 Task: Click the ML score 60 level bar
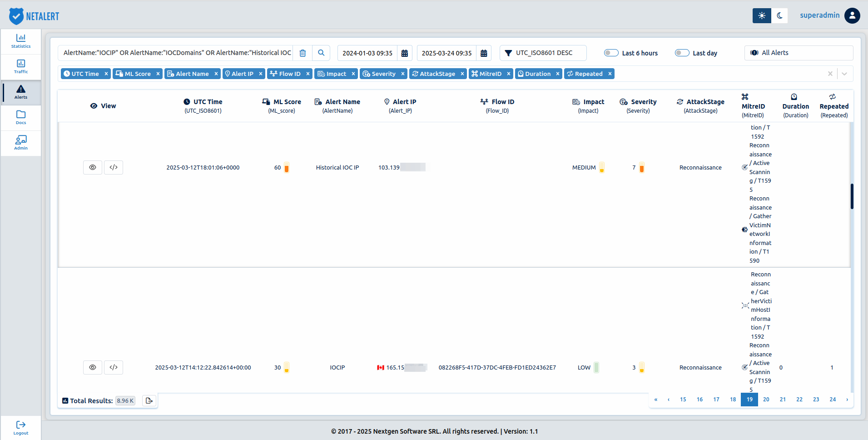[x=287, y=167]
